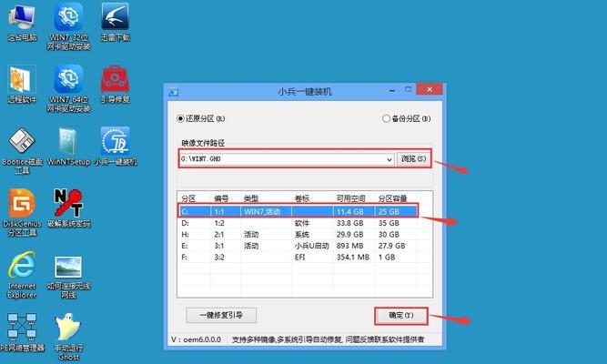The width and height of the screenshot is (607, 364).
Task: Open the 破解系统密码 desktop icon
Action: pyautogui.click(x=68, y=208)
